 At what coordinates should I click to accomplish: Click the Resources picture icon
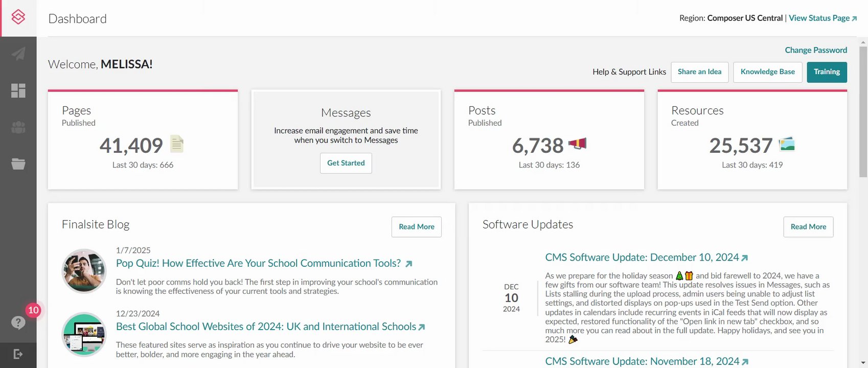point(787,144)
